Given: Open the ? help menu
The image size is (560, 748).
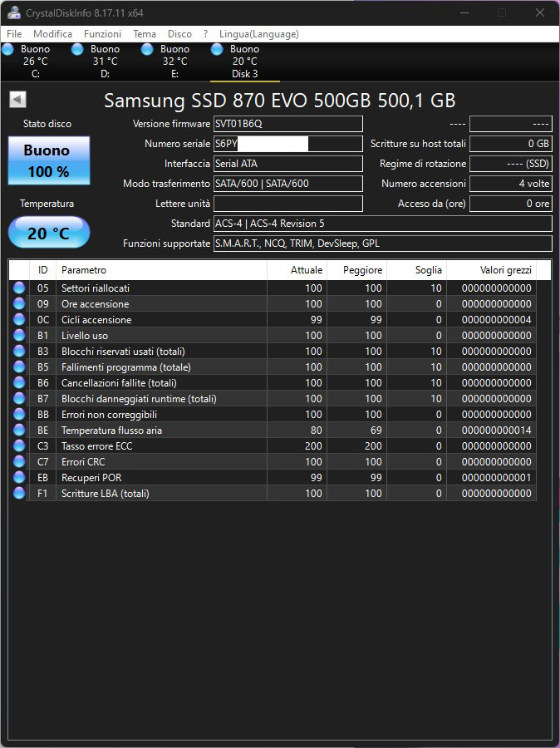Looking at the screenshot, I should click(x=205, y=34).
